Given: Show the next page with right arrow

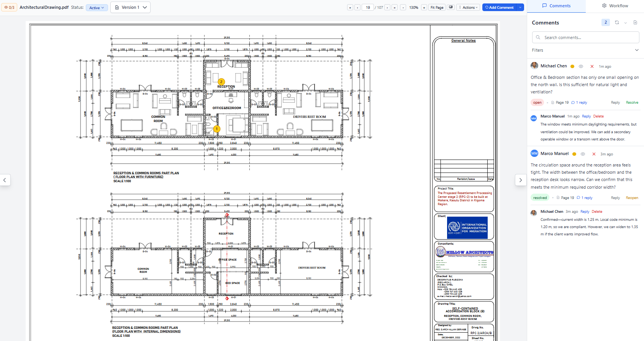Looking at the screenshot, I should 521,180.
